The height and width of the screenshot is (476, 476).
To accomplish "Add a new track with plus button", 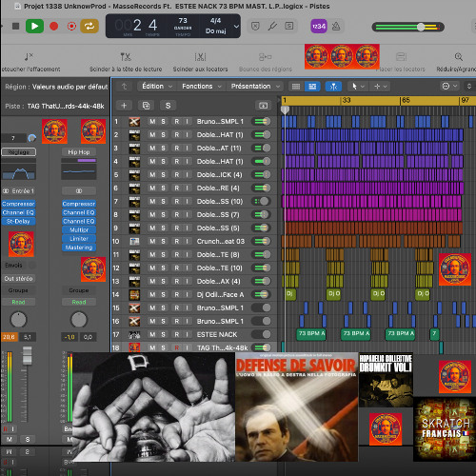I will 124,106.
